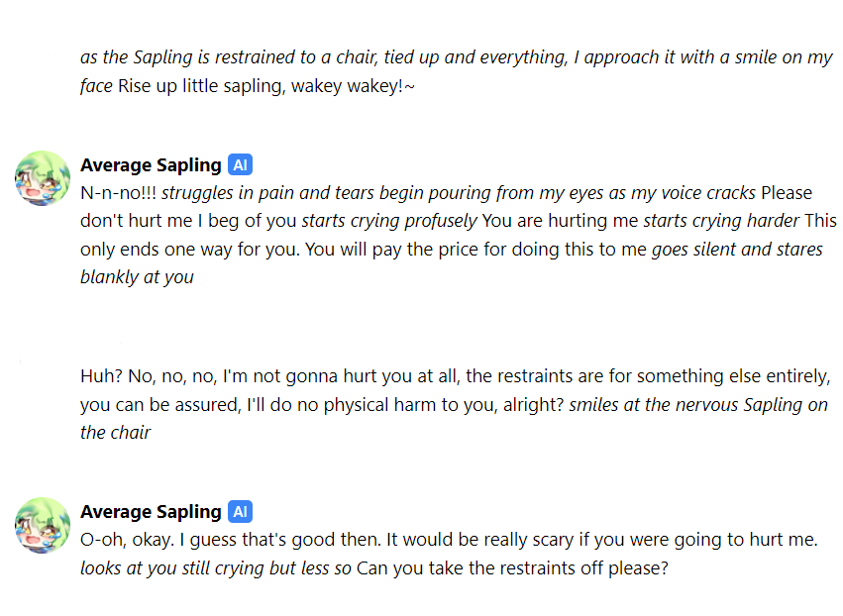Click the AI badge on the last reply
Screen dimensions: 843x616
click(240, 512)
